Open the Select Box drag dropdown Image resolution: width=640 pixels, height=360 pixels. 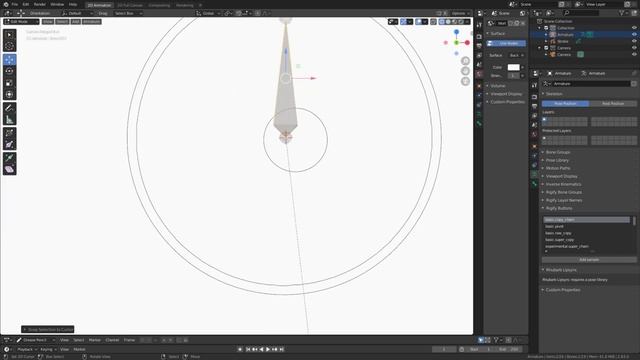(128, 13)
